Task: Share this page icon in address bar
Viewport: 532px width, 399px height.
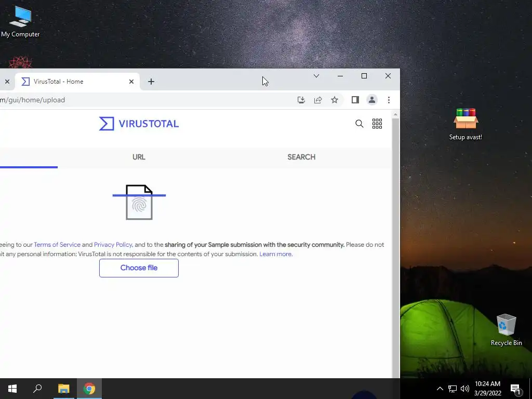Action: [x=318, y=100]
